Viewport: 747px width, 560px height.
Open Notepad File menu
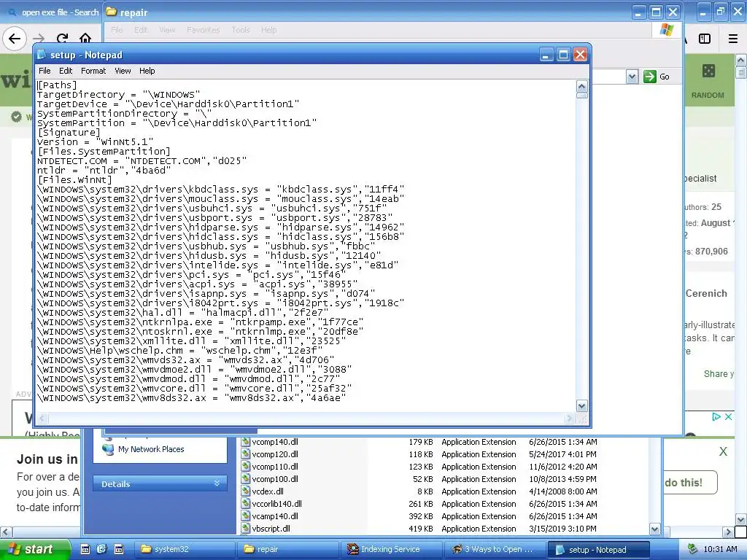44,71
